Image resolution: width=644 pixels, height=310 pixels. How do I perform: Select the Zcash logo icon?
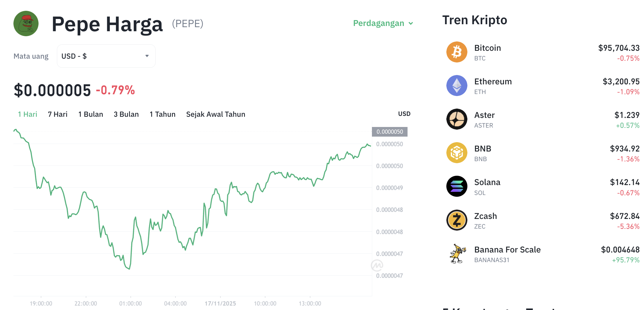tap(457, 220)
